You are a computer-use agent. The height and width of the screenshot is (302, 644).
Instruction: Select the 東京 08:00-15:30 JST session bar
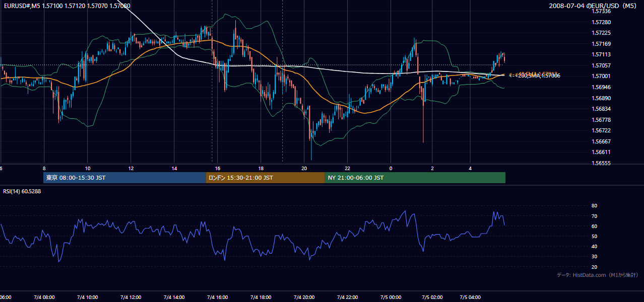click(124, 178)
